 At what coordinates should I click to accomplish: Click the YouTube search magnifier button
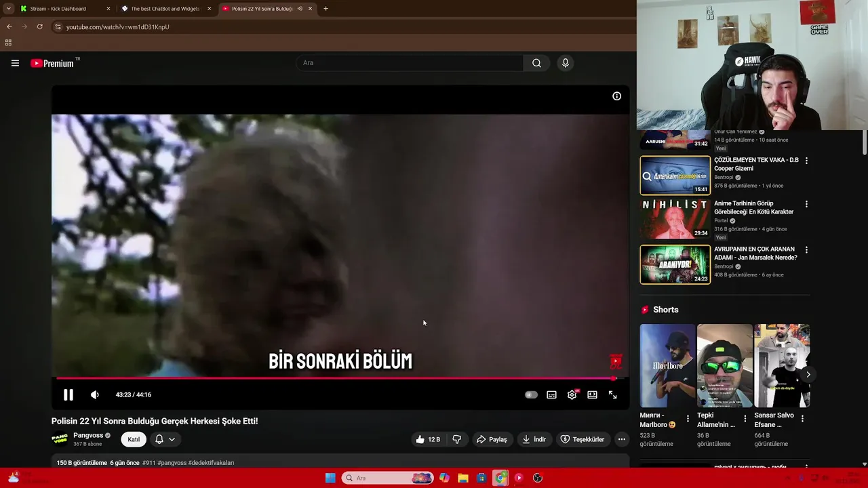(536, 63)
